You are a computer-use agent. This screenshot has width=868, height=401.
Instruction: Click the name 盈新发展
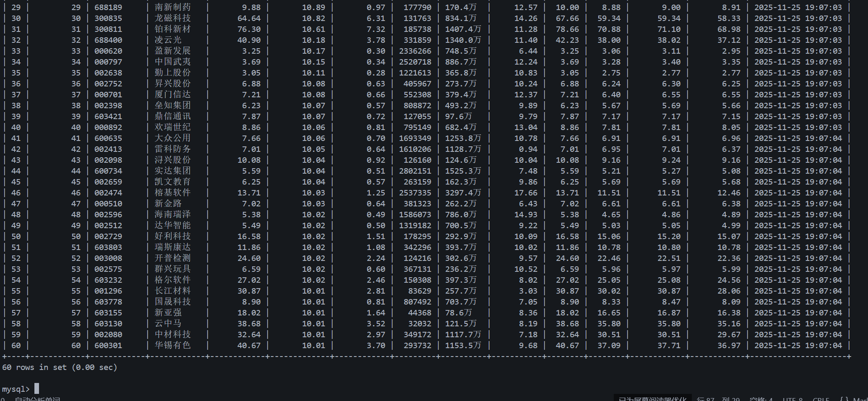172,51
